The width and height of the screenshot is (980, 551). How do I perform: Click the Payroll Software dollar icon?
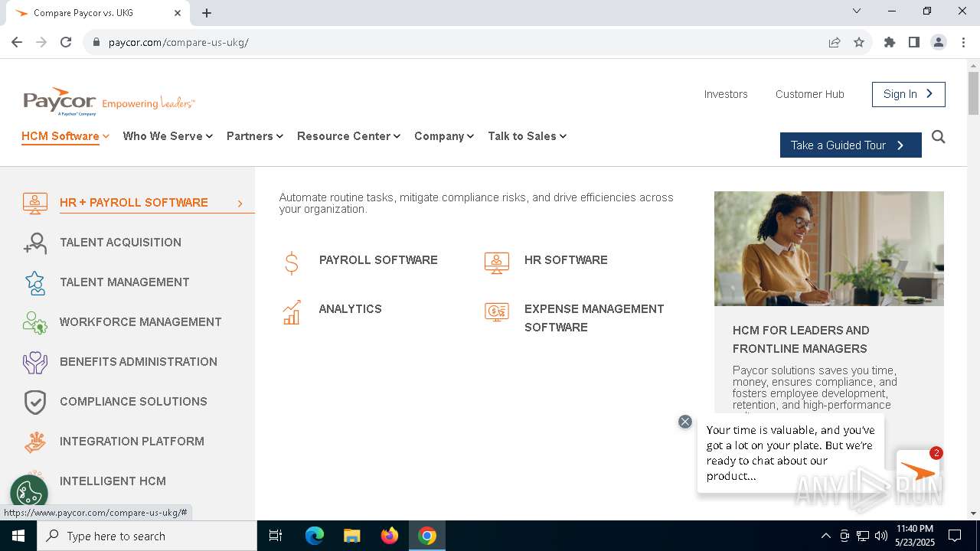pyautogui.click(x=291, y=263)
